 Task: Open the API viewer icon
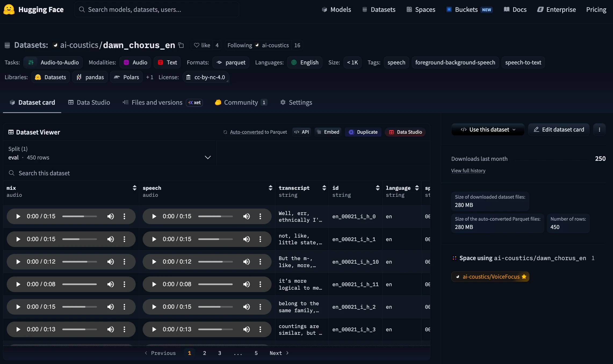coord(297,132)
